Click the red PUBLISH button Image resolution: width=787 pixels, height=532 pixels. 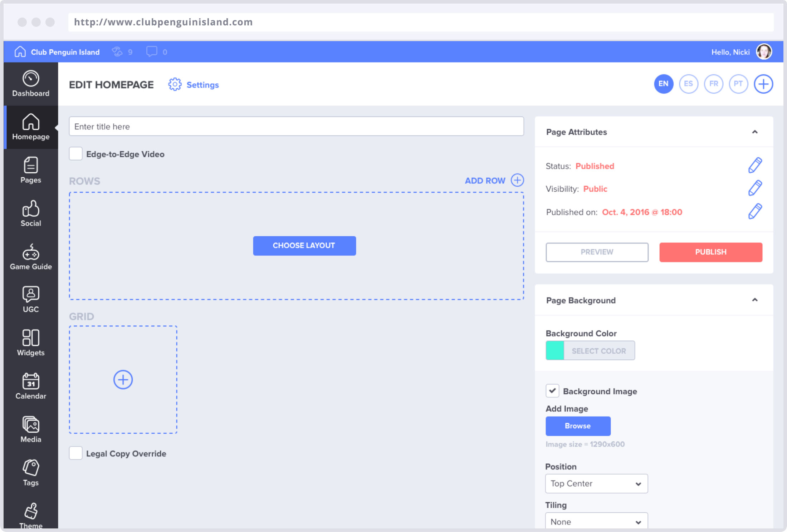coord(711,252)
